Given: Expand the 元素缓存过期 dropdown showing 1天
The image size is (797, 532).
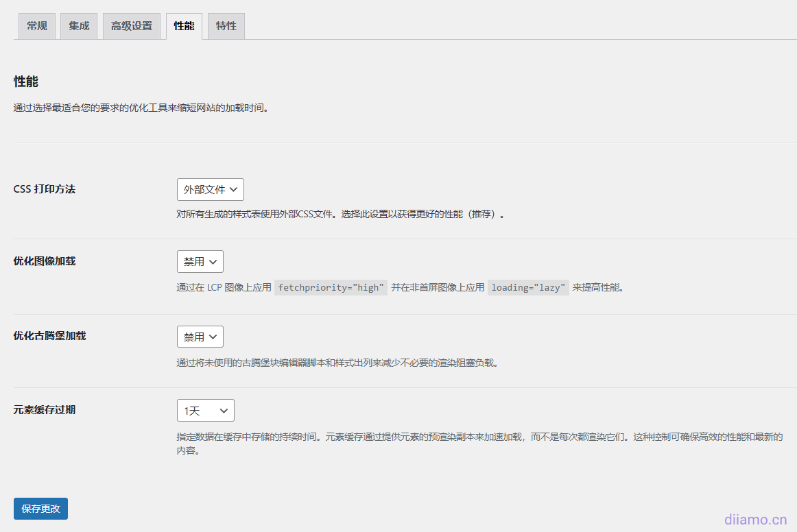Looking at the screenshot, I should pos(205,411).
